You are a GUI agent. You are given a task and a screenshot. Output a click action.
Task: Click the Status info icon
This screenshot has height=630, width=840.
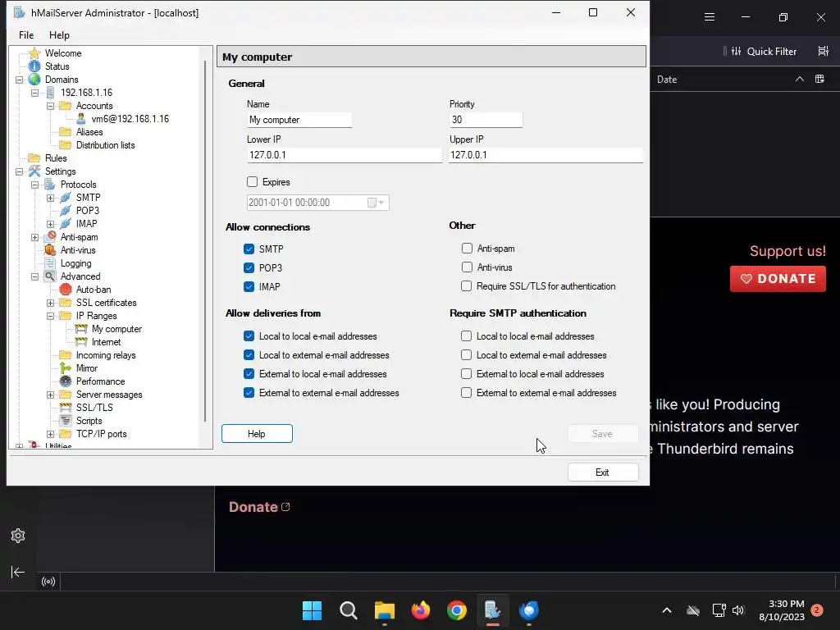click(x=34, y=66)
